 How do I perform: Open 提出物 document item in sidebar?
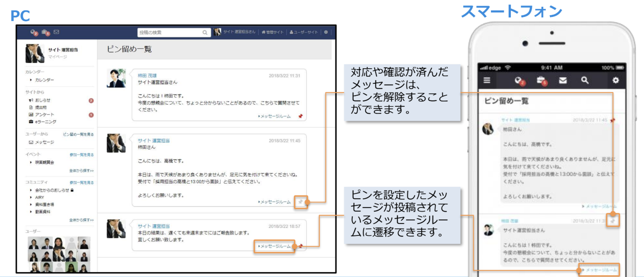coord(38,107)
